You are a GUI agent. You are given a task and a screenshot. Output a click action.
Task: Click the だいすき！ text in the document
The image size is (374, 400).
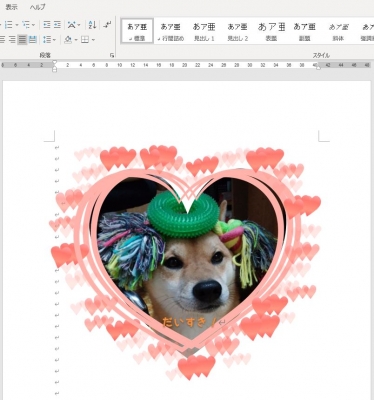(x=189, y=322)
